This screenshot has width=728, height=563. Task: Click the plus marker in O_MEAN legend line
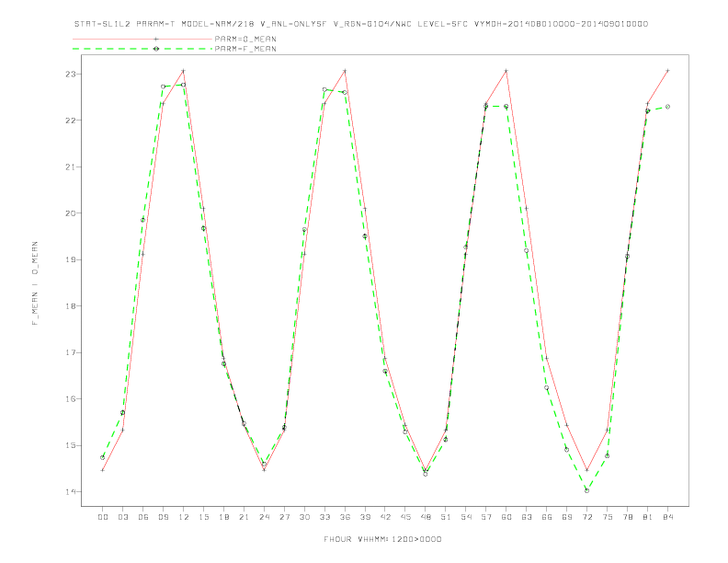click(x=156, y=39)
